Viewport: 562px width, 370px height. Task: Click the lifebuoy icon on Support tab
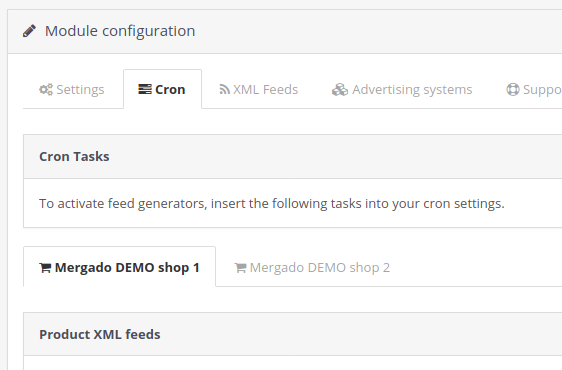coord(513,89)
